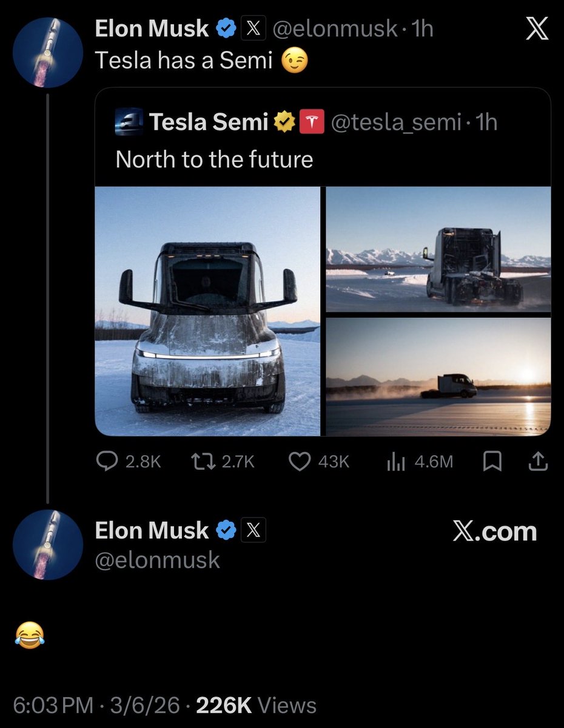564x728 pixels.
Task: Click Tesla Semi's gold verified badge
Action: (x=283, y=123)
